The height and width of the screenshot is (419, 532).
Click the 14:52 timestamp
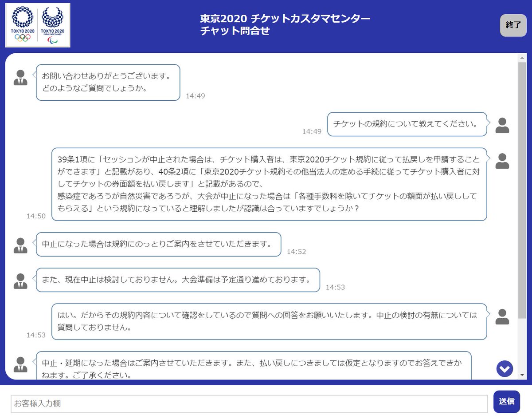[x=296, y=251]
